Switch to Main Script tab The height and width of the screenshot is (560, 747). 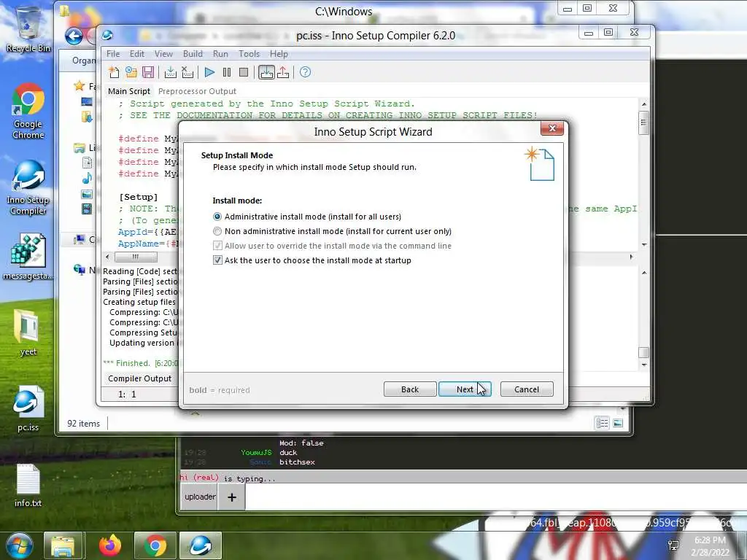[x=128, y=91]
